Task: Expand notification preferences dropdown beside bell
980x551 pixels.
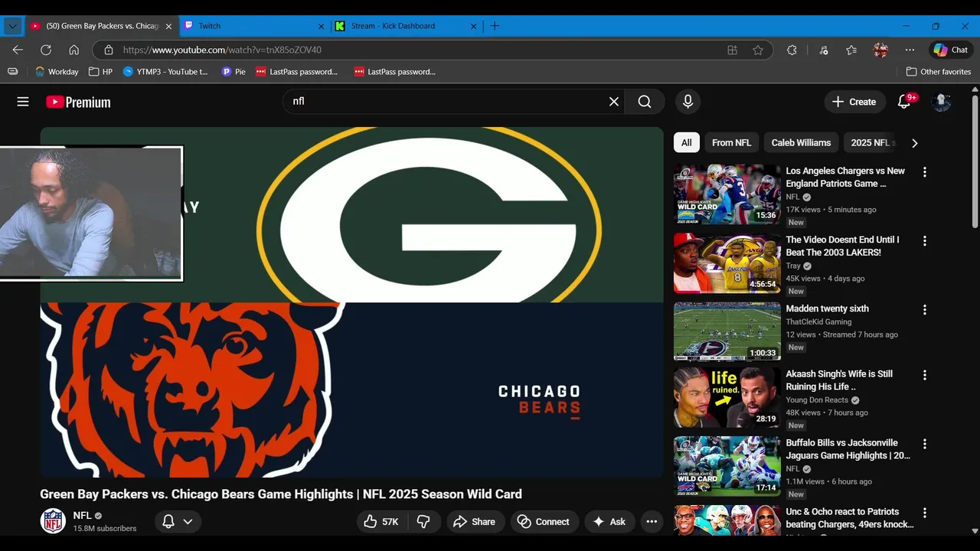Action: (x=188, y=522)
